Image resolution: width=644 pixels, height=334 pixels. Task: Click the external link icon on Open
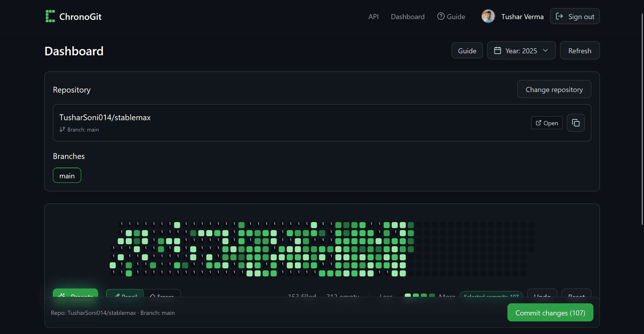pyautogui.click(x=538, y=123)
